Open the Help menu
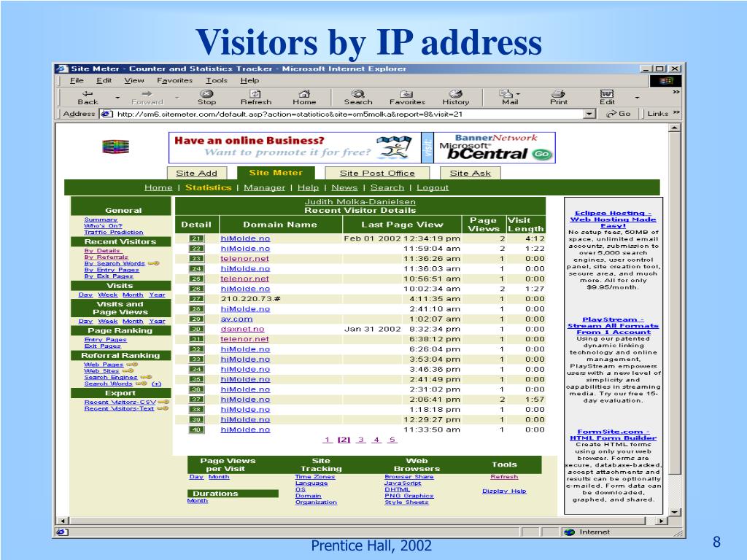 click(x=249, y=80)
